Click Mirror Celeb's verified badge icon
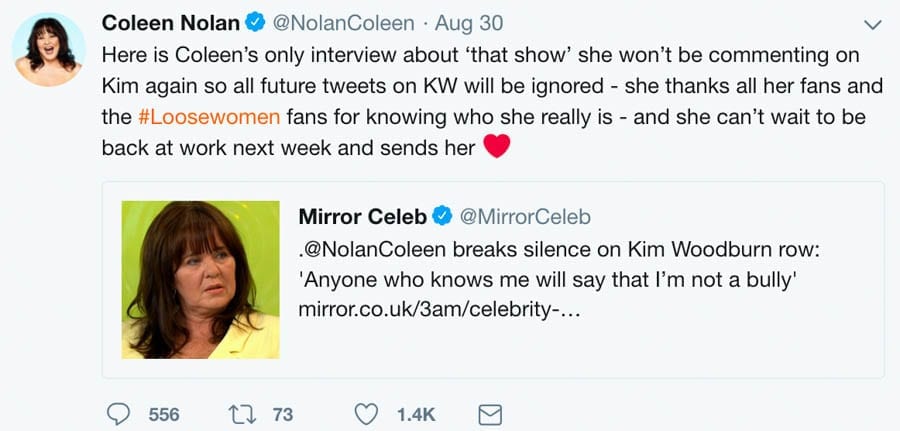900x431 pixels. [x=440, y=216]
